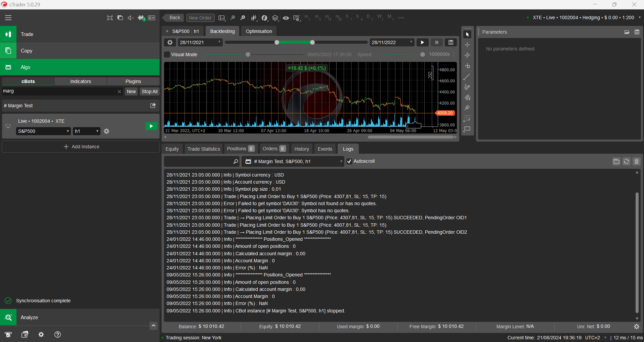644x342 pixels.
Task: Switch to the Indicators tab
Action: 81,81
